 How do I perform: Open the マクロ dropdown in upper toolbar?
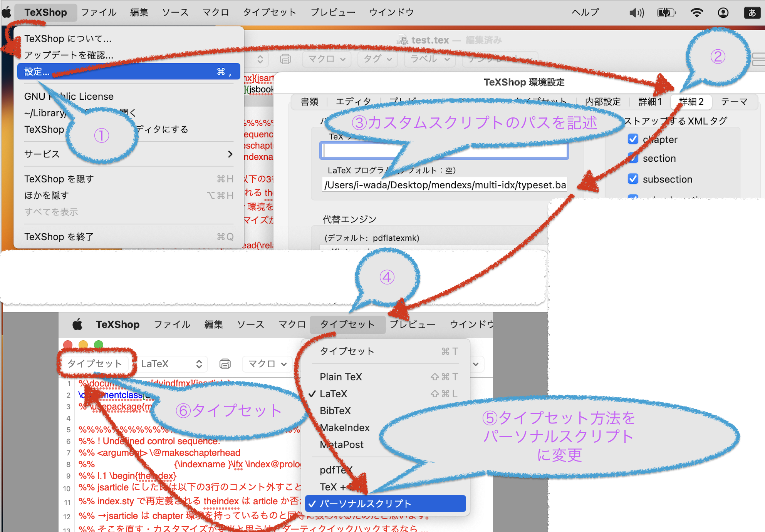pyautogui.click(x=327, y=59)
